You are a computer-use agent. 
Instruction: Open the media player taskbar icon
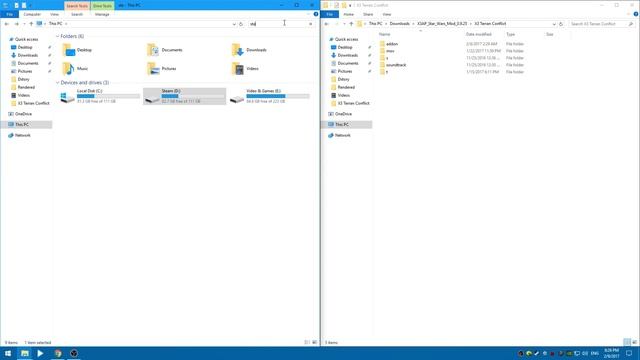pos(40,353)
